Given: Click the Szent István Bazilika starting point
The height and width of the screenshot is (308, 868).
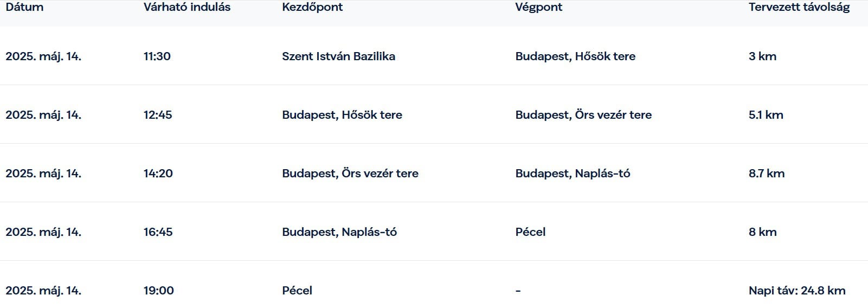Looking at the screenshot, I should click(338, 56).
